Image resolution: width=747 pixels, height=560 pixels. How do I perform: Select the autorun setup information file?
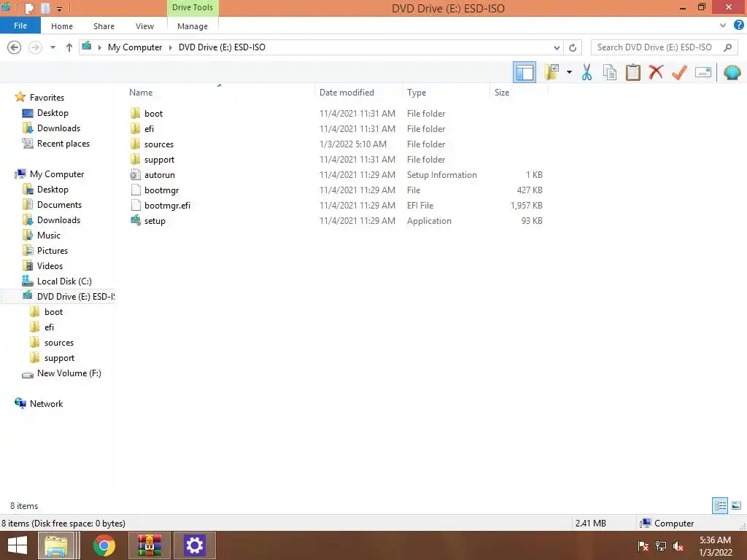pyautogui.click(x=160, y=175)
